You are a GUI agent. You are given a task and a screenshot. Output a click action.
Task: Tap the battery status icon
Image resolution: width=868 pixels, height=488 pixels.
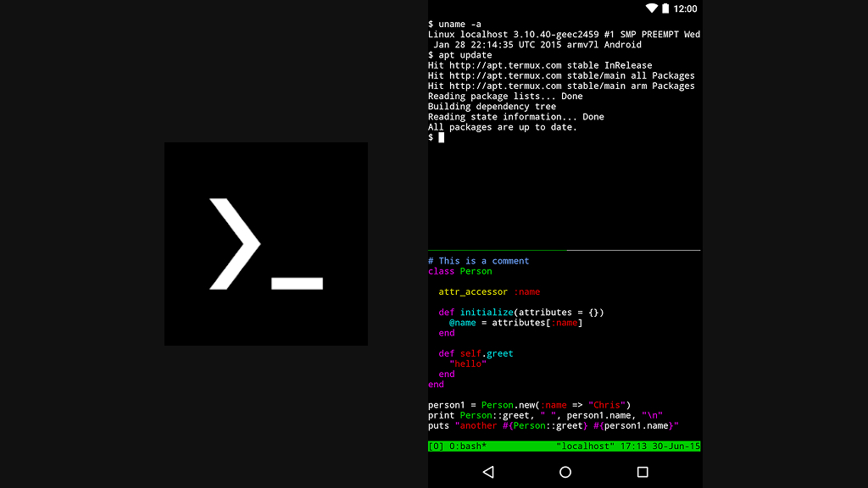tap(665, 8)
